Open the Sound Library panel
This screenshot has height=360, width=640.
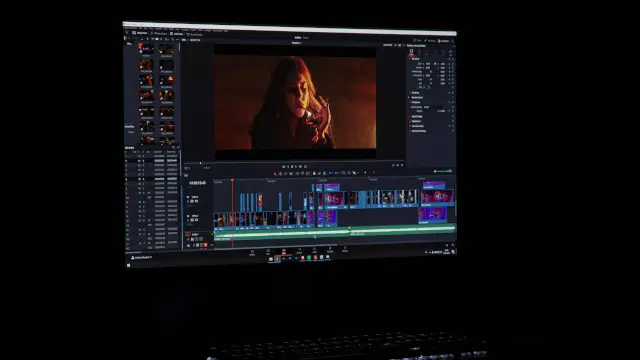(194, 35)
